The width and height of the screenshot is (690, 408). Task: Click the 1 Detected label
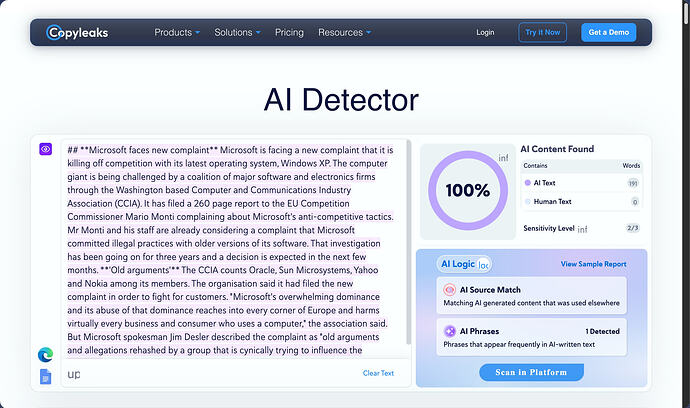(x=602, y=331)
